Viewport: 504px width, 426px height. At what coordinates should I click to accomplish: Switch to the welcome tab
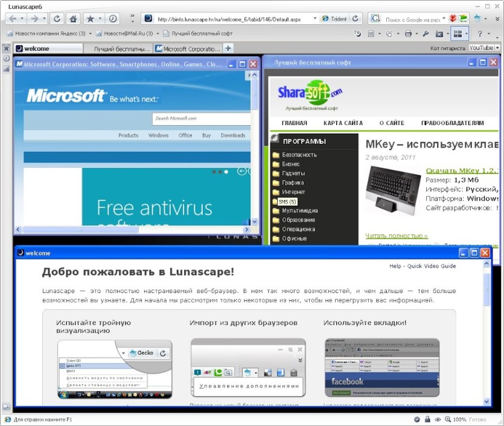coord(48,48)
